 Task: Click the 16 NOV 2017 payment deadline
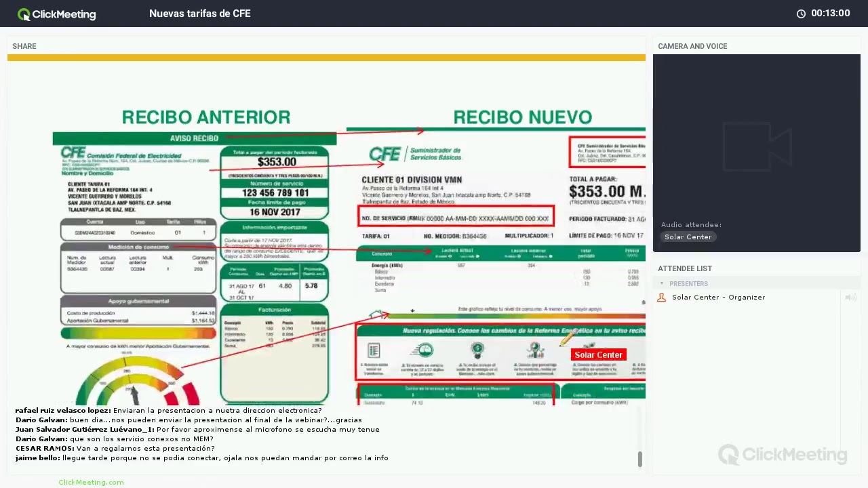(x=275, y=212)
